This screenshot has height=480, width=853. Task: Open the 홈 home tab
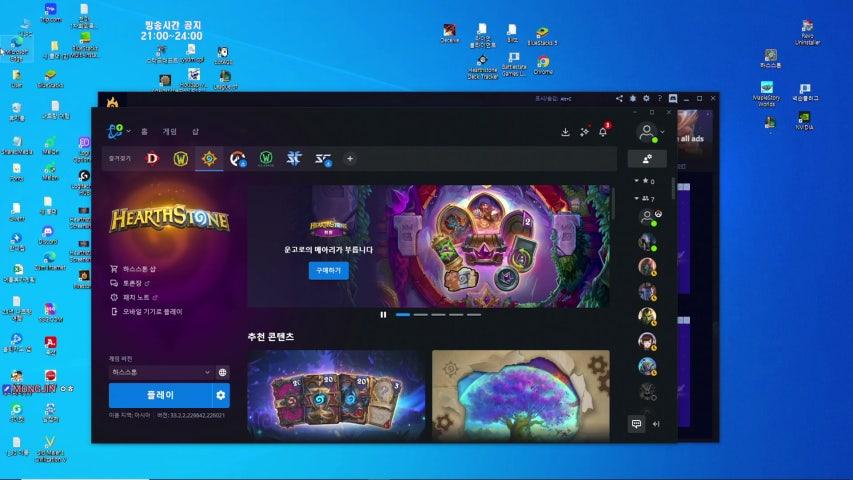pyautogui.click(x=144, y=132)
